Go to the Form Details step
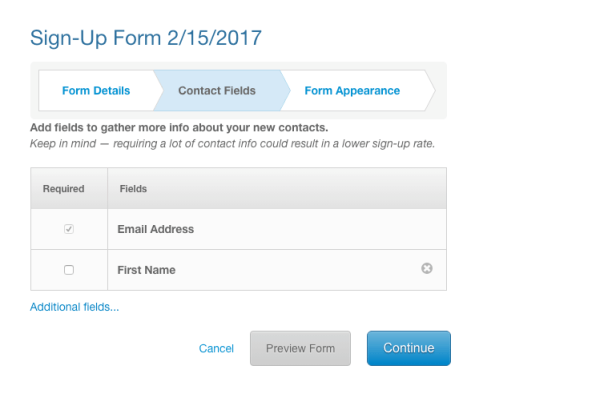Image resolution: width=600 pixels, height=402 pixels. coord(96,91)
